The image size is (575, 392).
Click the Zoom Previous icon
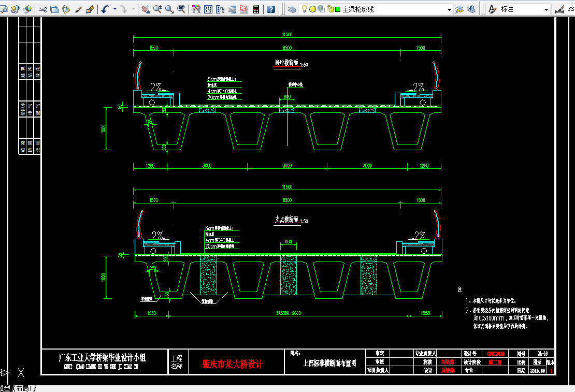click(181, 9)
